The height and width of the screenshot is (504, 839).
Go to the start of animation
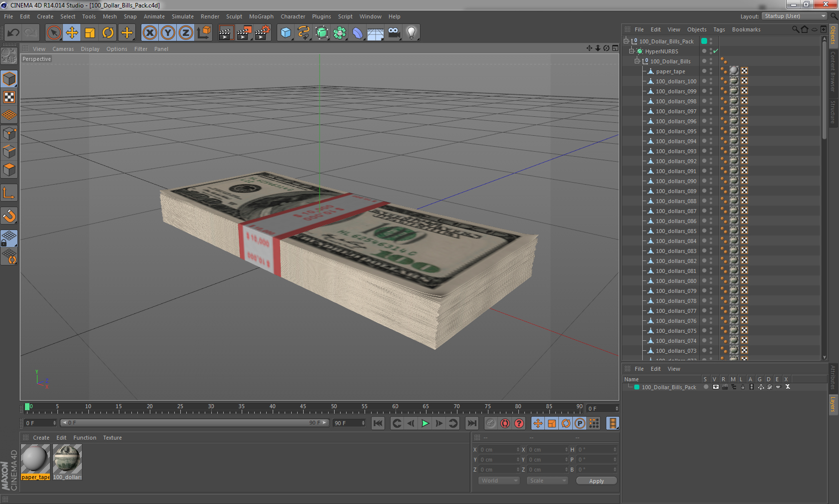point(378,423)
